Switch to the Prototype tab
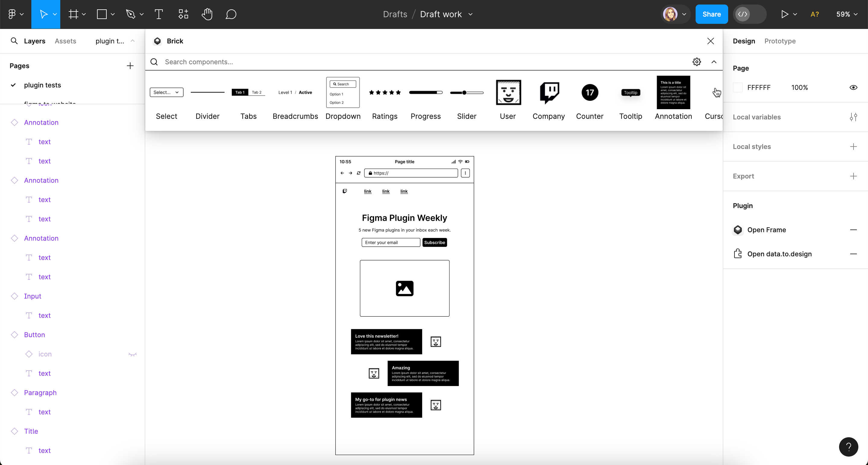 780,41
